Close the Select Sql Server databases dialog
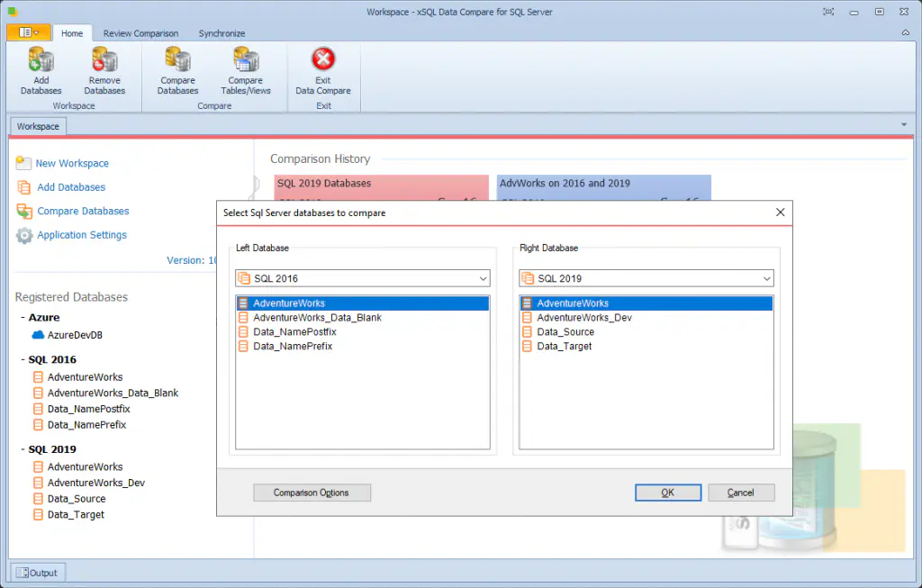922x588 pixels. click(781, 213)
